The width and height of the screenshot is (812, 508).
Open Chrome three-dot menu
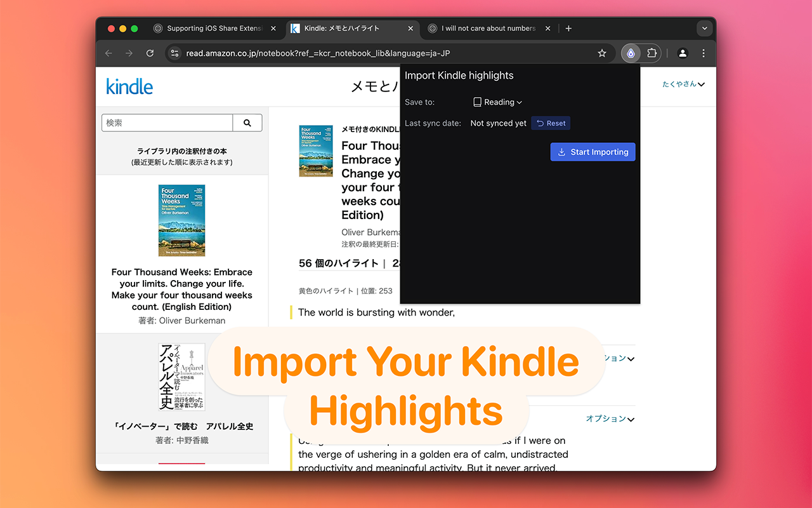click(x=704, y=53)
